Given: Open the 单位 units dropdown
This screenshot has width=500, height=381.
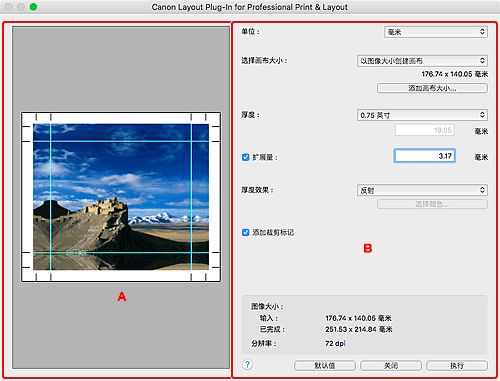Looking at the screenshot, I should pyautogui.click(x=436, y=32).
